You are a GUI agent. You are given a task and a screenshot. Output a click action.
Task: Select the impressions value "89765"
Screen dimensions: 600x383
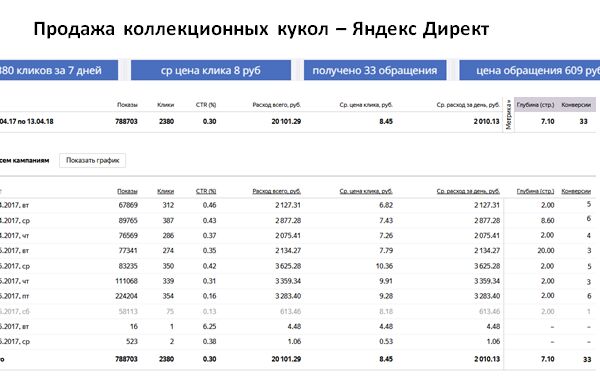pyautogui.click(x=128, y=220)
